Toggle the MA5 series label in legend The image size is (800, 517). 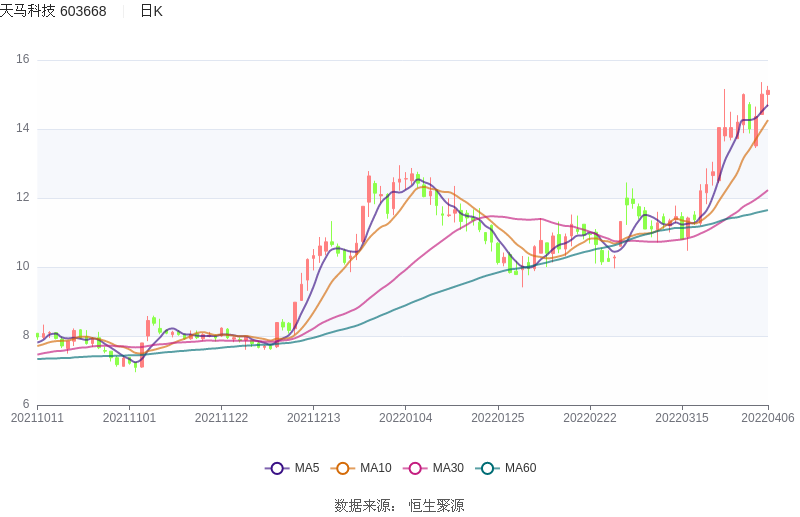307,468
